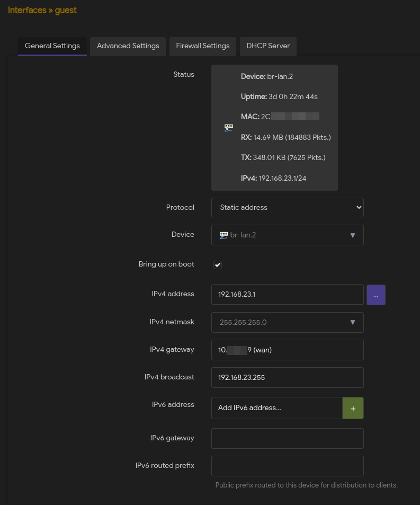
Task: Focus the IPv6 gateway input
Action: tap(287, 438)
